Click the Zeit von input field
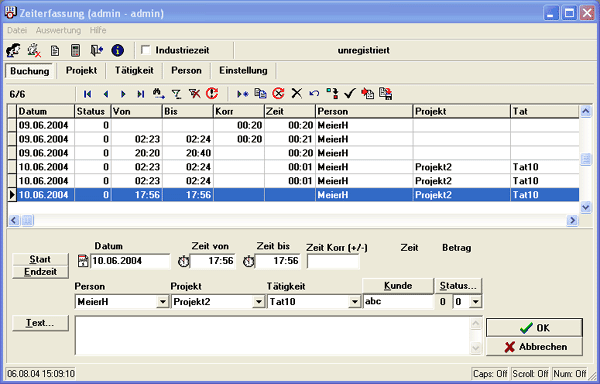This screenshot has width=600, height=384. [213, 261]
